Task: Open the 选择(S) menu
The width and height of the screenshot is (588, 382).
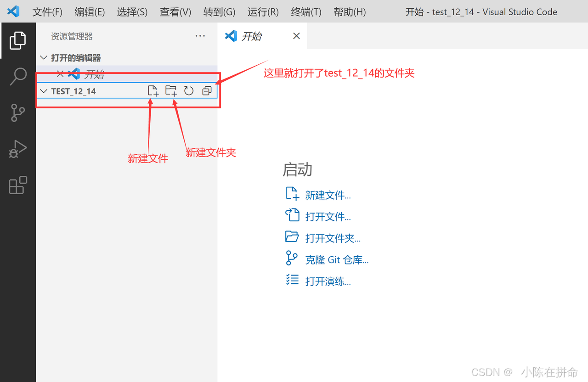Action: pyautogui.click(x=132, y=12)
